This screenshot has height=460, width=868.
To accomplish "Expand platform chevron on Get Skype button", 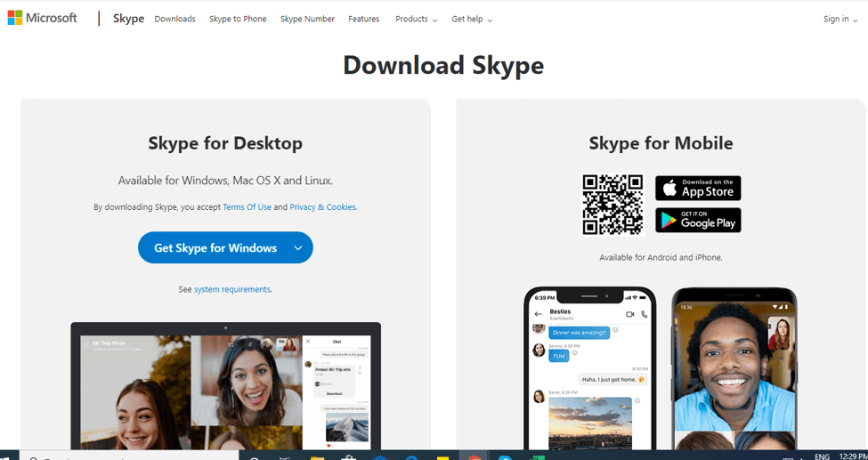I will [298, 248].
